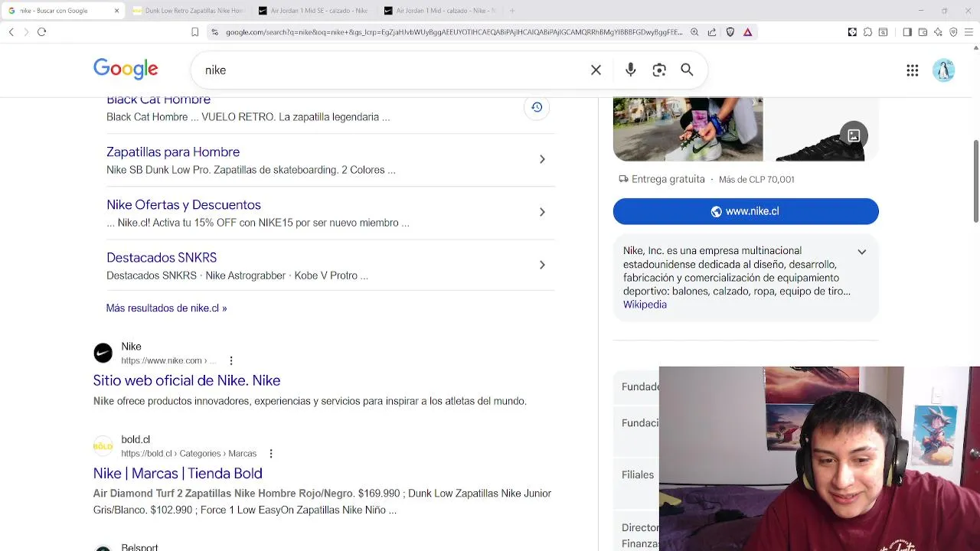Screen dimensions: 980x551
Task: Open the zoom magnifier in the address bar
Action: 694,32
